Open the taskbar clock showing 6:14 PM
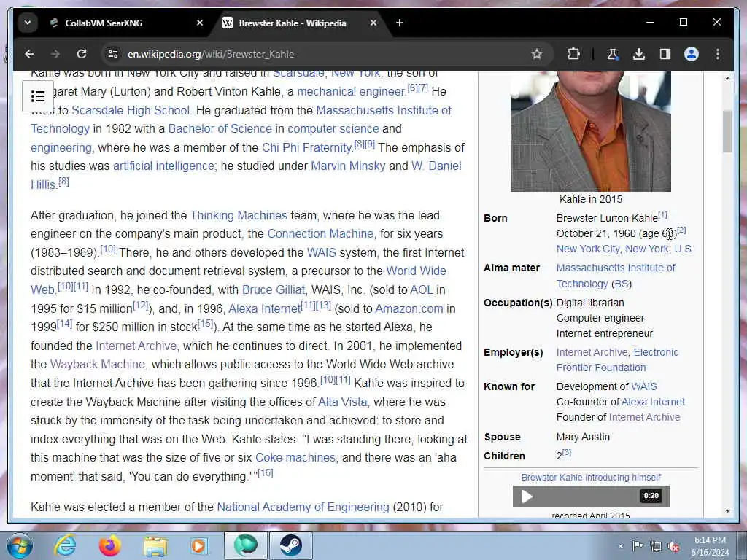The image size is (747, 560). 710,545
